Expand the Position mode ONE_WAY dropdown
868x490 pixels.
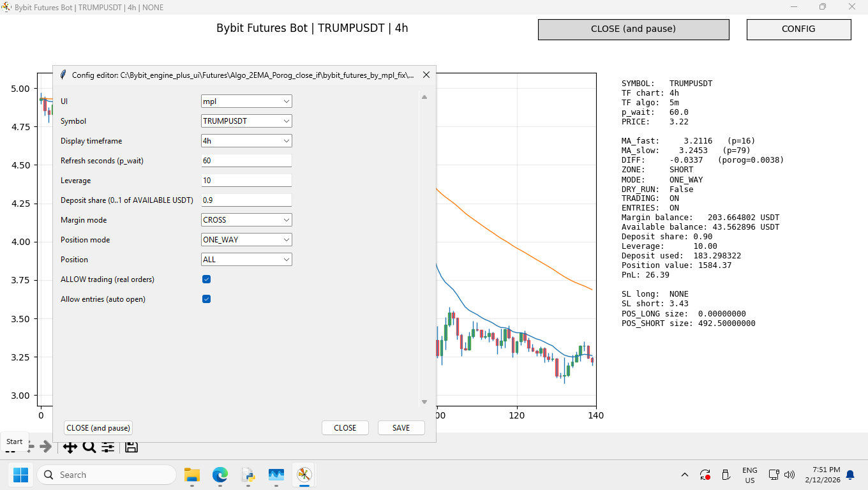pos(246,240)
